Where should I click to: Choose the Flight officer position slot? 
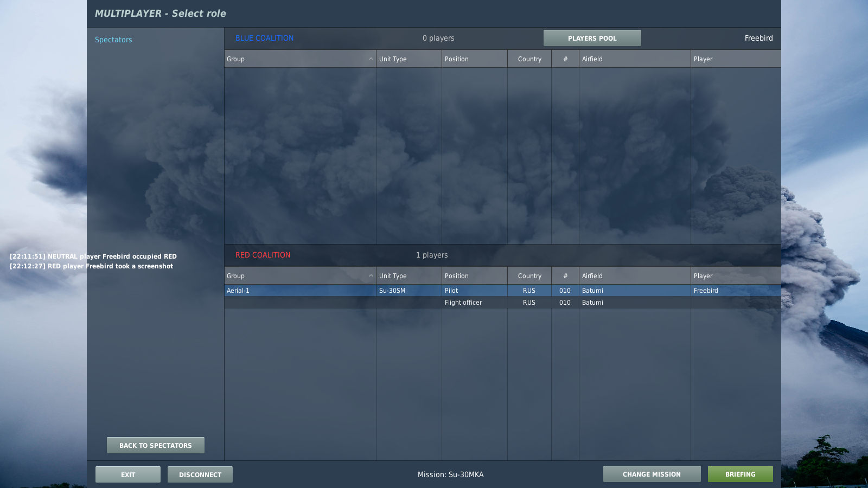point(474,303)
